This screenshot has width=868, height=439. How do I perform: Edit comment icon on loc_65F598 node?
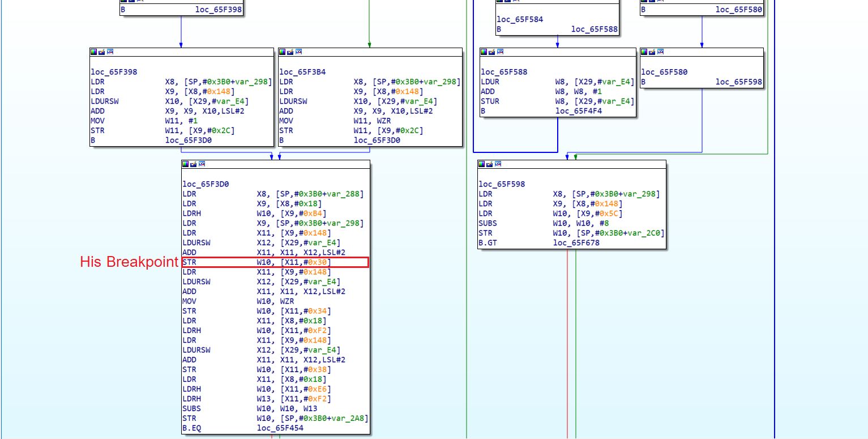point(489,164)
